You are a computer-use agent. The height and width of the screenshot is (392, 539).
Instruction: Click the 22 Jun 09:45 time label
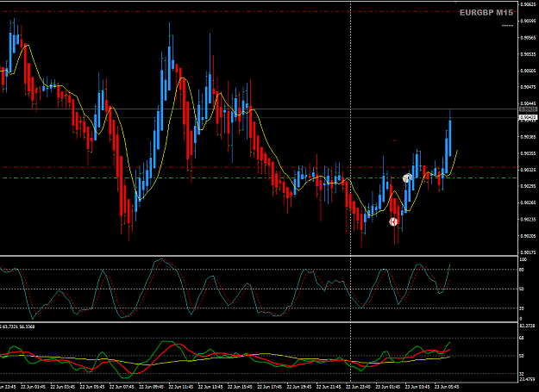click(152, 387)
